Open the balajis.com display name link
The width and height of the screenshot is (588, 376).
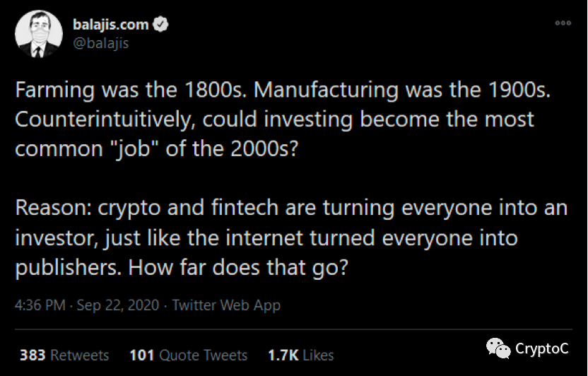coord(111,25)
